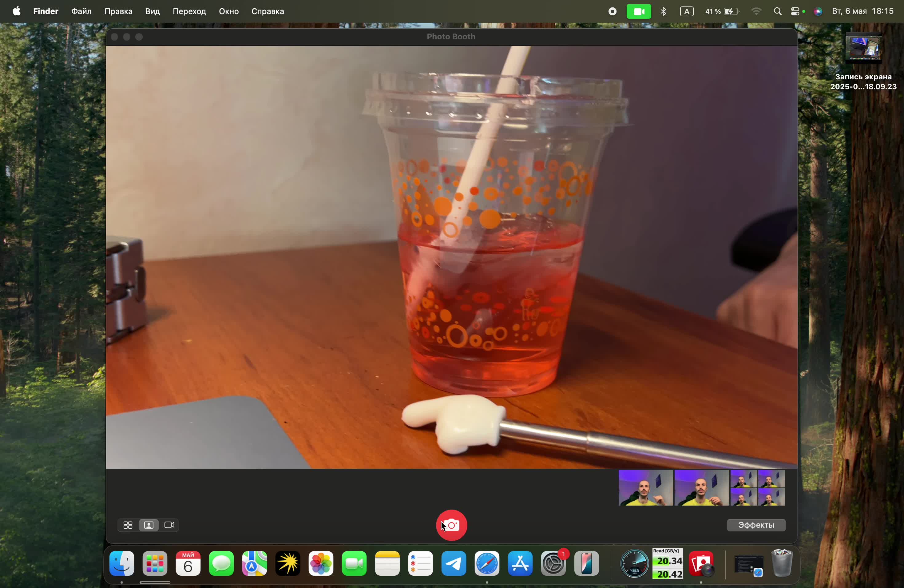Image resolution: width=904 pixels, height=588 pixels.
Task: Select single still photo mode
Action: (149, 525)
